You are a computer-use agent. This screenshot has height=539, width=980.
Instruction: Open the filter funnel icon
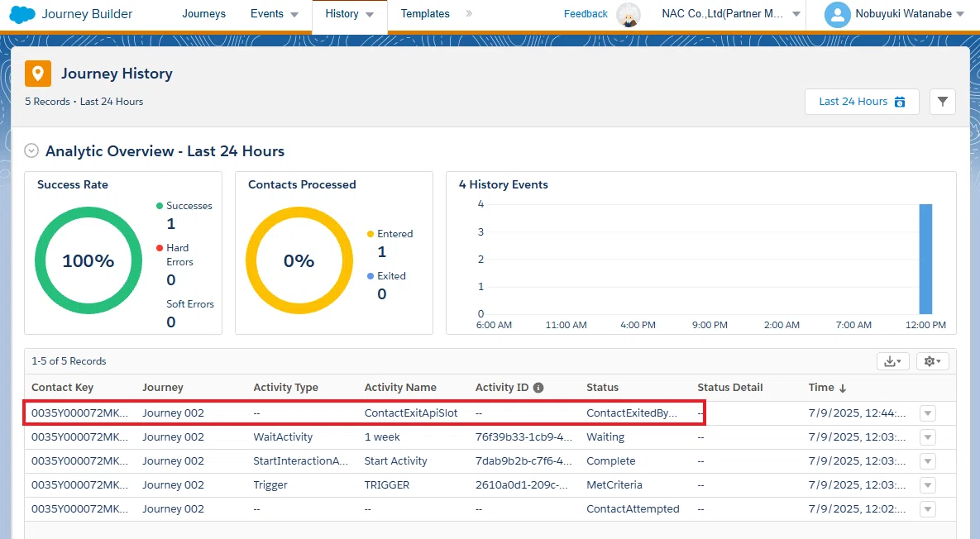(x=943, y=102)
